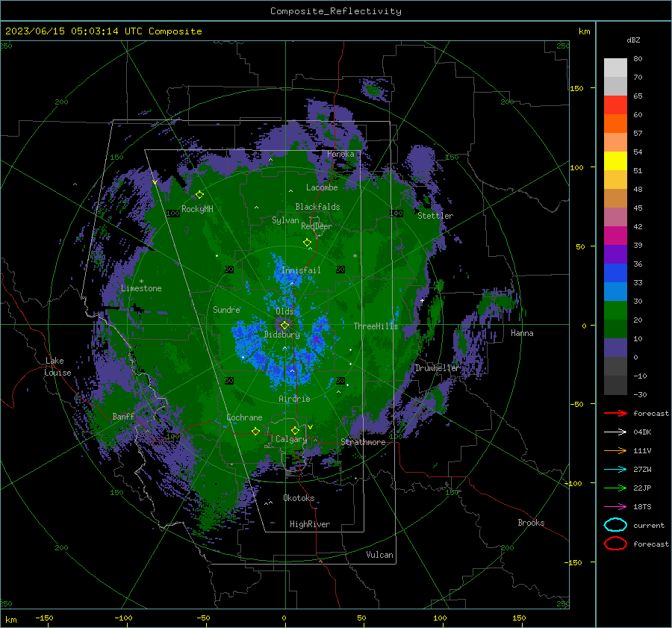672x628 pixels.
Task: Click the RedDeer city label
Action: (317, 226)
